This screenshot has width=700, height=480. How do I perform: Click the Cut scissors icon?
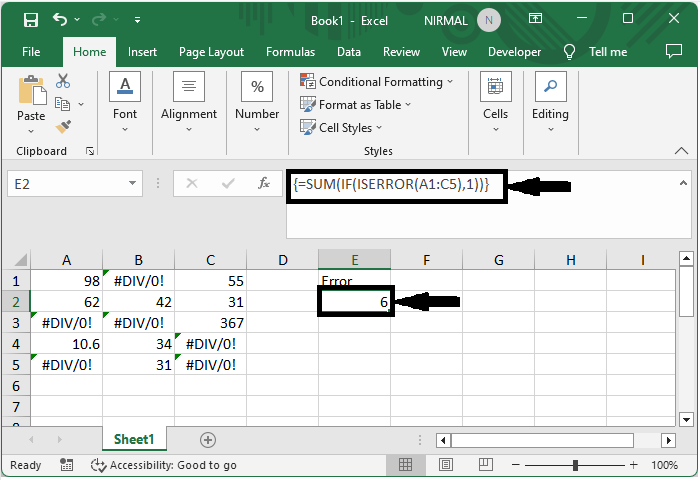(x=63, y=81)
